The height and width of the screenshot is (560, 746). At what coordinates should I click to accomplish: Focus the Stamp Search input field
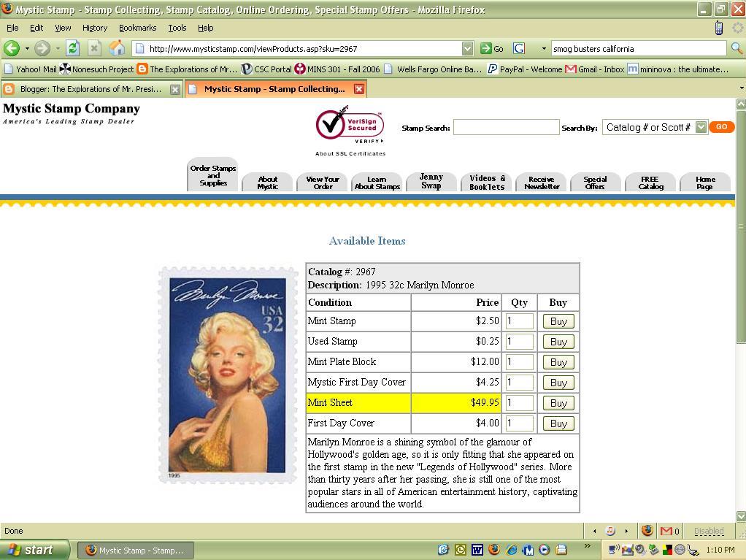(x=507, y=127)
